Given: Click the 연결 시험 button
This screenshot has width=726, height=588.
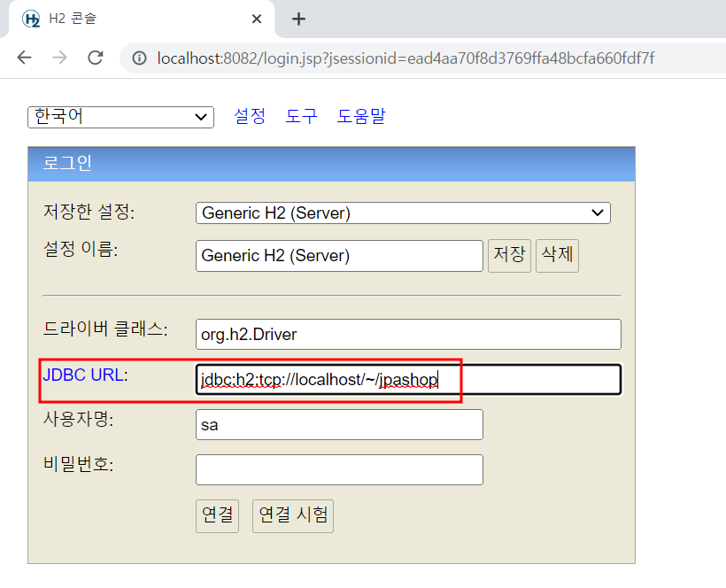Looking at the screenshot, I should pyautogui.click(x=293, y=515).
